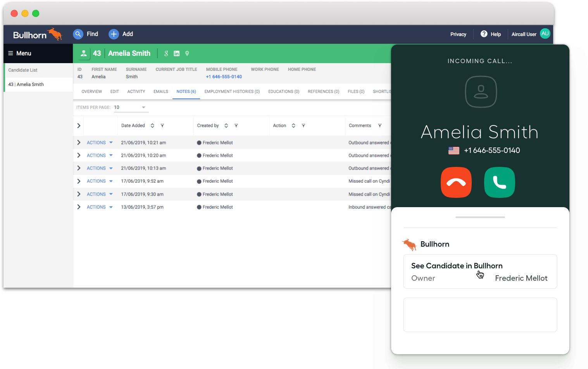This screenshot has width=588, height=369.
Task: Filter the Comments column
Action: (380, 125)
